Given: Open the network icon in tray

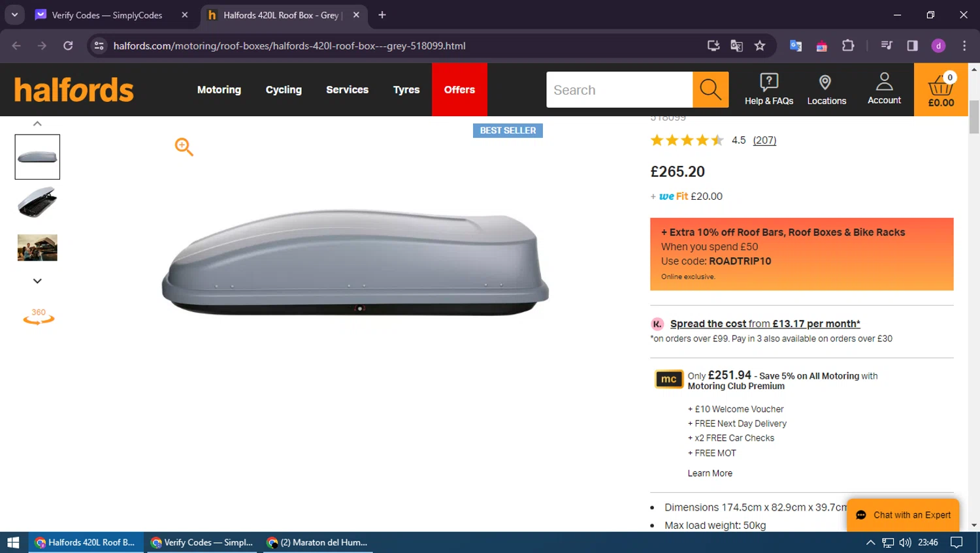Looking at the screenshot, I should click(x=888, y=543).
